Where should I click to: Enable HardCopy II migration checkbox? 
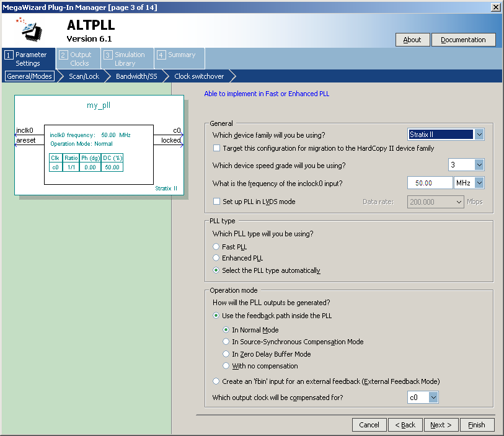coord(216,148)
